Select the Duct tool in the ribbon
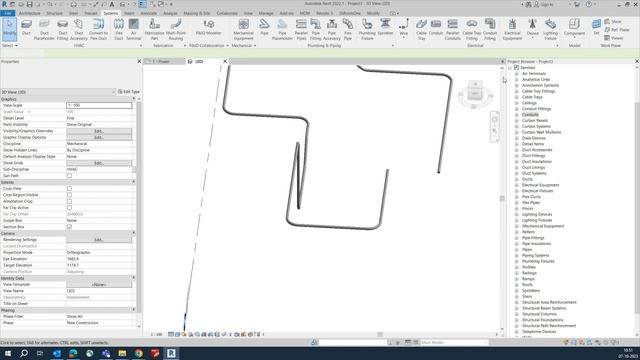This screenshot has width=640, height=360. (26, 28)
